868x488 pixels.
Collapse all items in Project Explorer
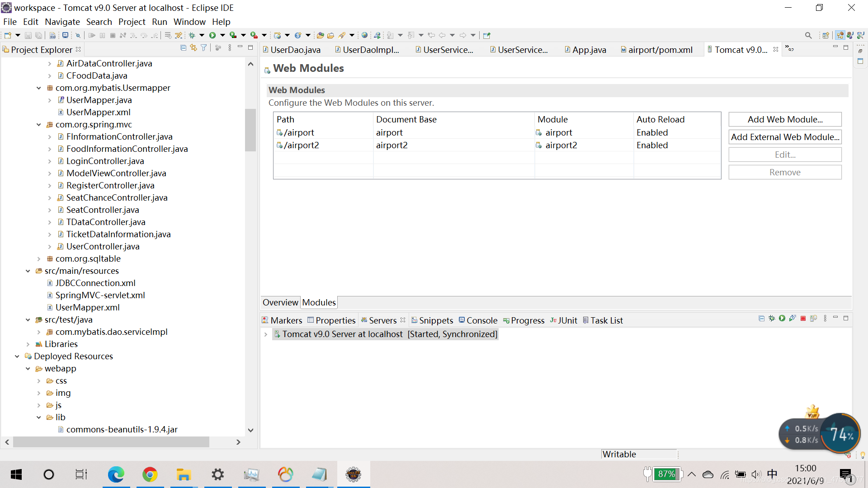coord(183,48)
